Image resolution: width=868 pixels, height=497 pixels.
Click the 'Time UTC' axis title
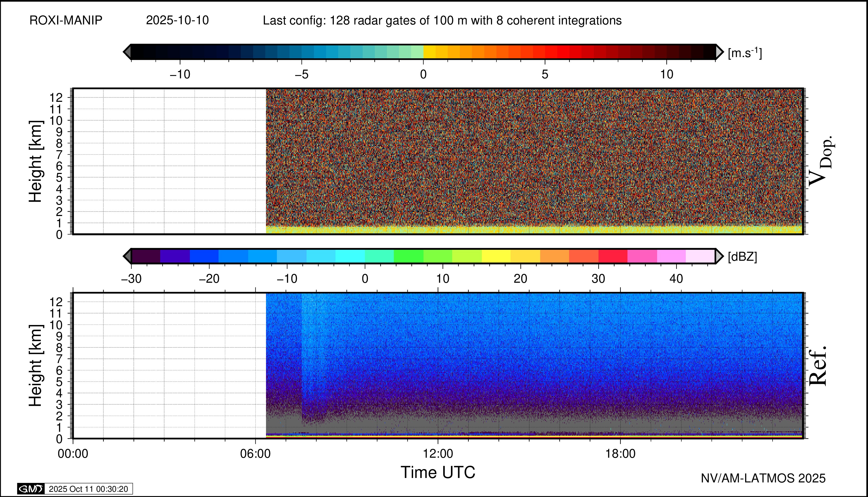438,473
